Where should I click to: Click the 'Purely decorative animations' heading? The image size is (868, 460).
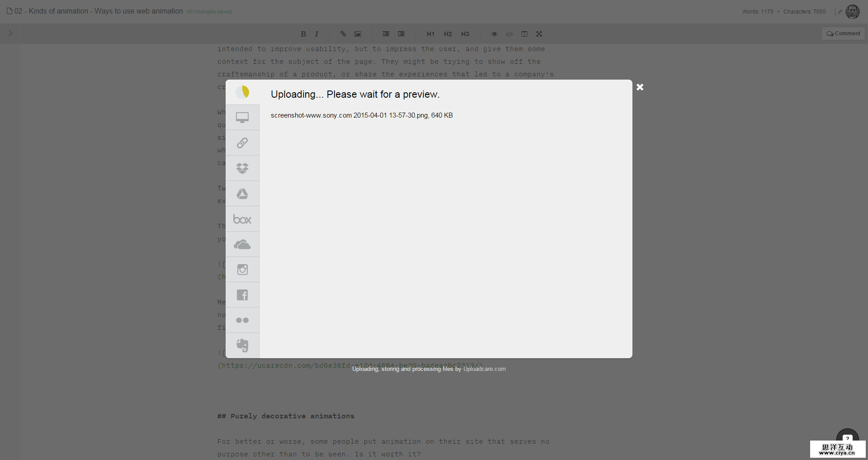point(286,416)
